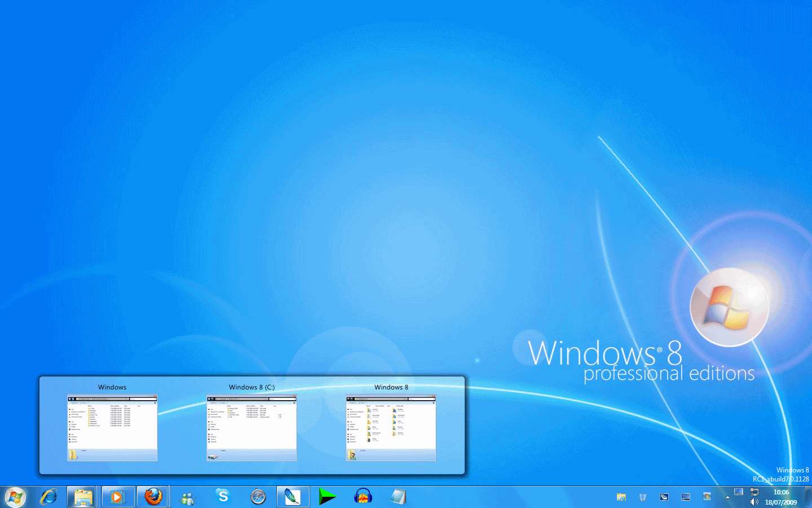Open the folder icon in the right toolbar

pos(621,497)
